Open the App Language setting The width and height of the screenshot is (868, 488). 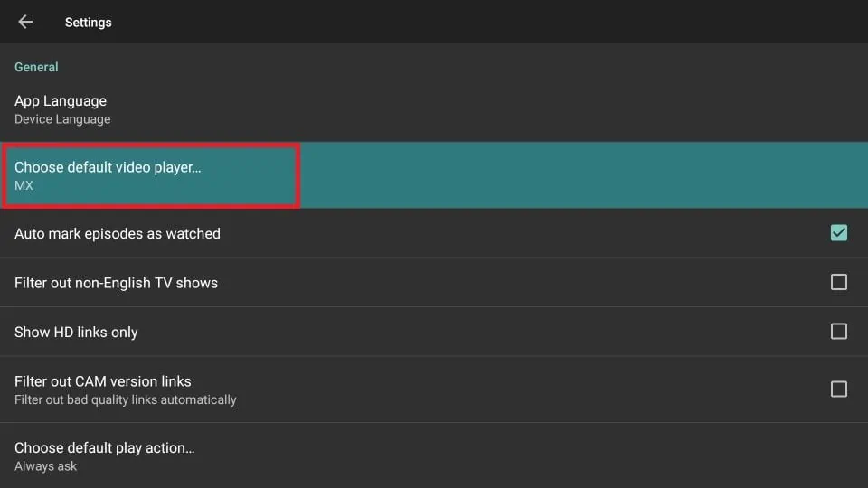pyautogui.click(x=61, y=101)
